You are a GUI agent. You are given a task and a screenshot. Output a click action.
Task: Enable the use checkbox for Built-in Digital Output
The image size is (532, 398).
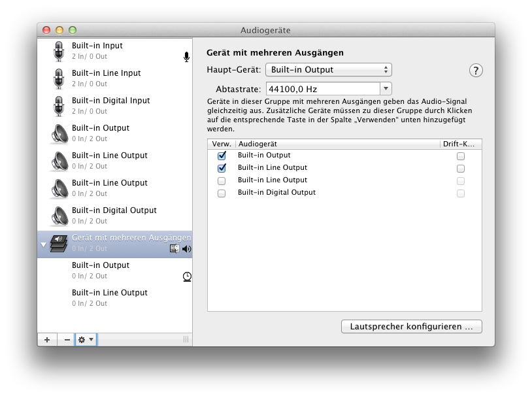coord(222,193)
